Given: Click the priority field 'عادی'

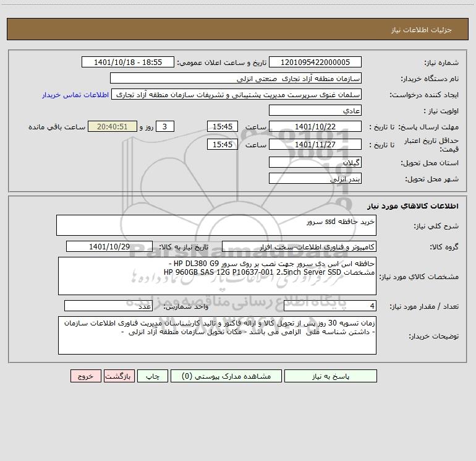Looking at the screenshot, I should [x=315, y=110].
